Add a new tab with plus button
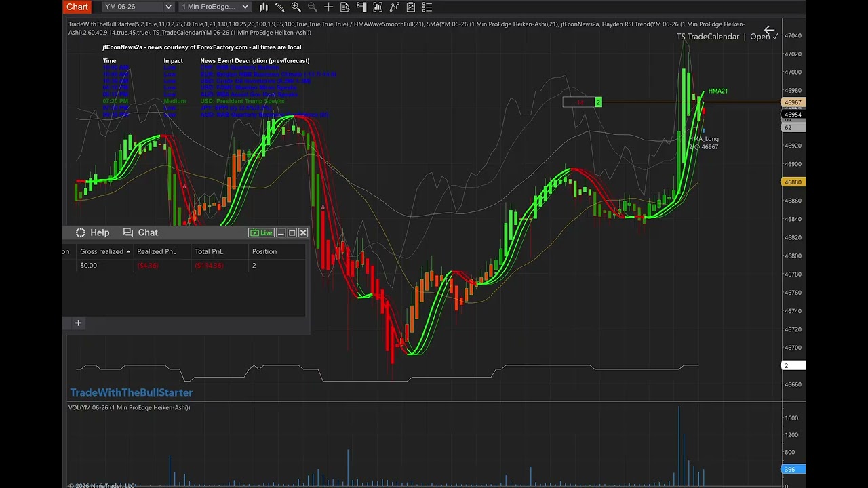Viewport: 868px width, 488px height. [78, 323]
